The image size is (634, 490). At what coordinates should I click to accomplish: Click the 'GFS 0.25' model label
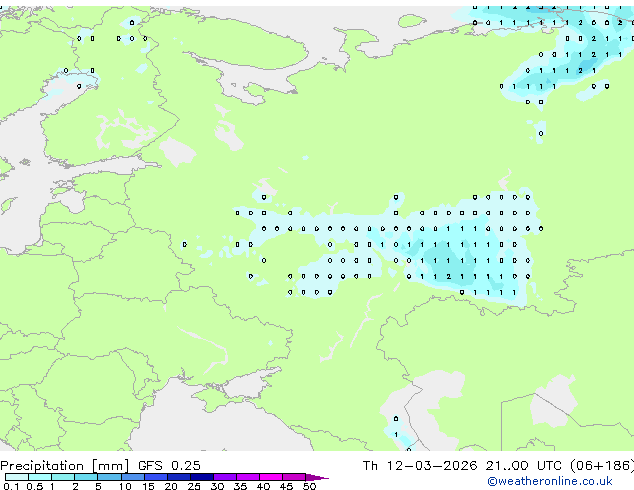[169, 466]
